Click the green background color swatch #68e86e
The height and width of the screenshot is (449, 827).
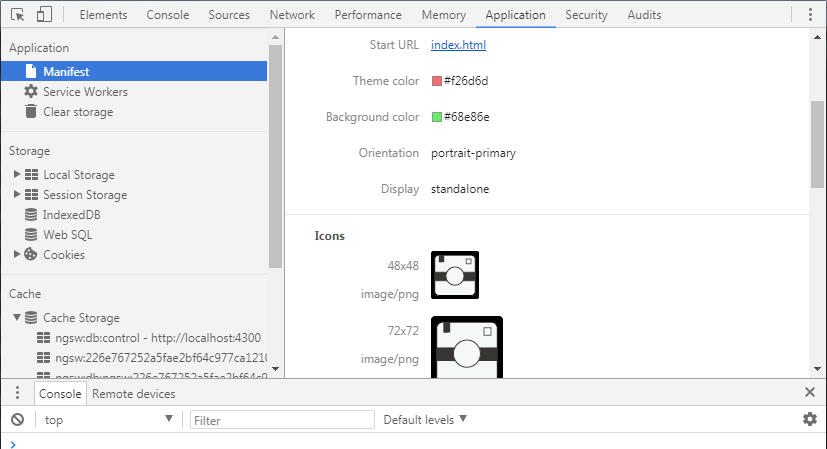click(x=437, y=117)
